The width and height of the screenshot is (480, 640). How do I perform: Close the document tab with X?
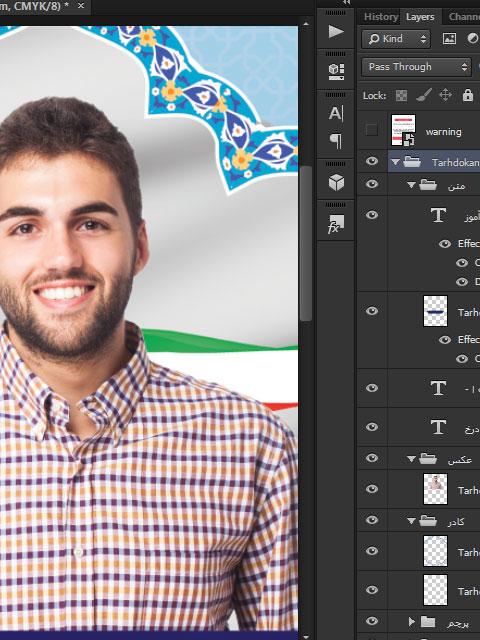pos(81,6)
